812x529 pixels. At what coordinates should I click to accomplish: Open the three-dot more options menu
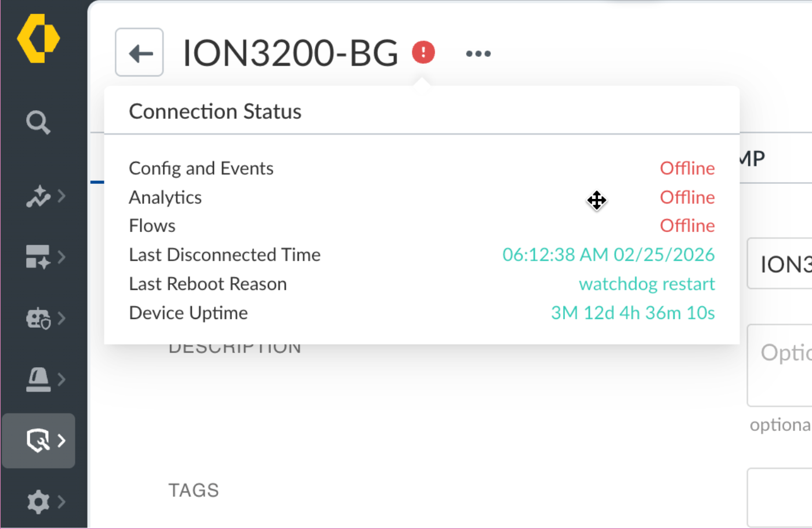click(478, 53)
